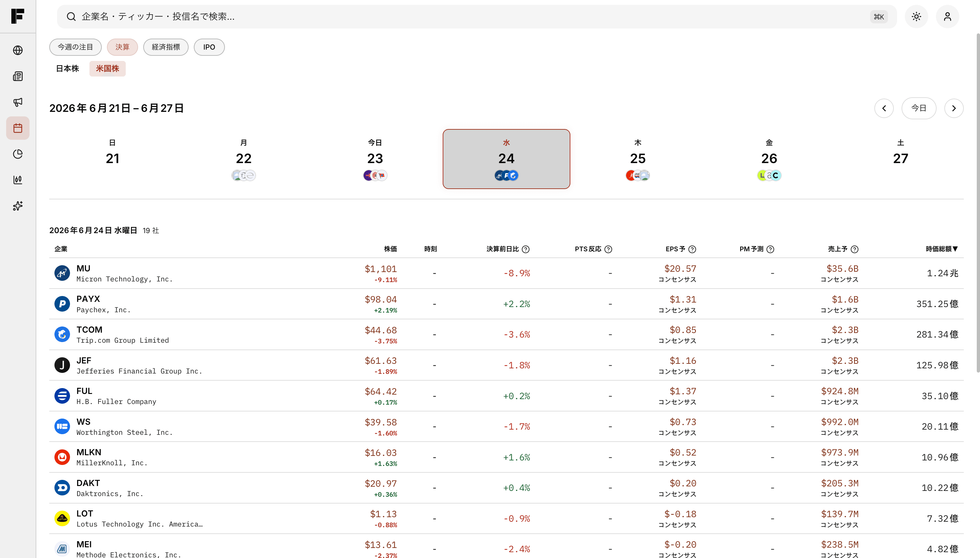The image size is (980, 558).
Task: Show help for PM予測 column
Action: tap(771, 249)
